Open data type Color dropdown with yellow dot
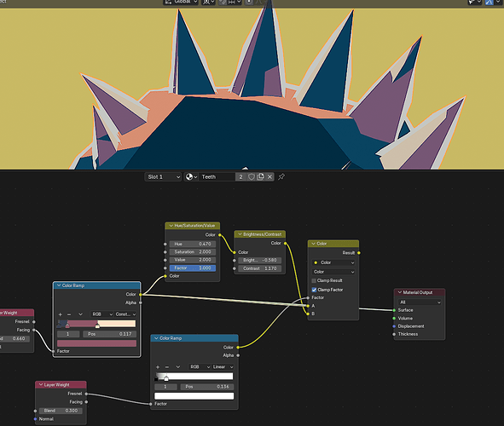504x426 pixels. (333, 262)
